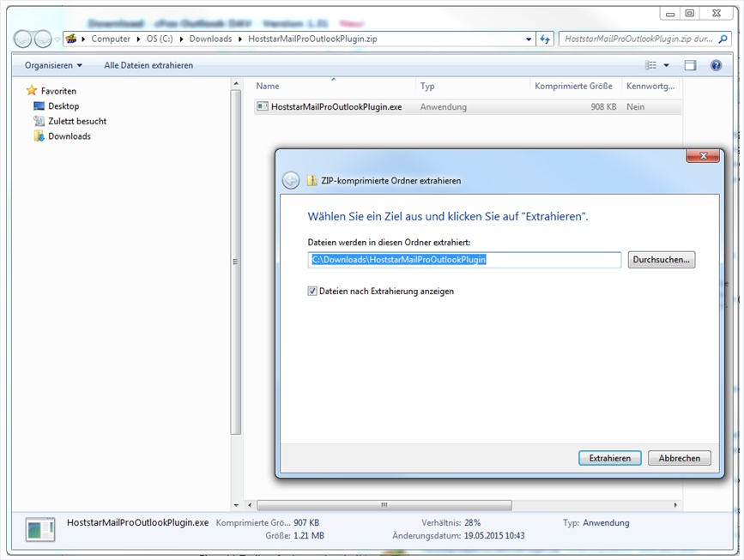Click the 908 KB size cell
This screenshot has height=560, width=744.
tap(603, 107)
